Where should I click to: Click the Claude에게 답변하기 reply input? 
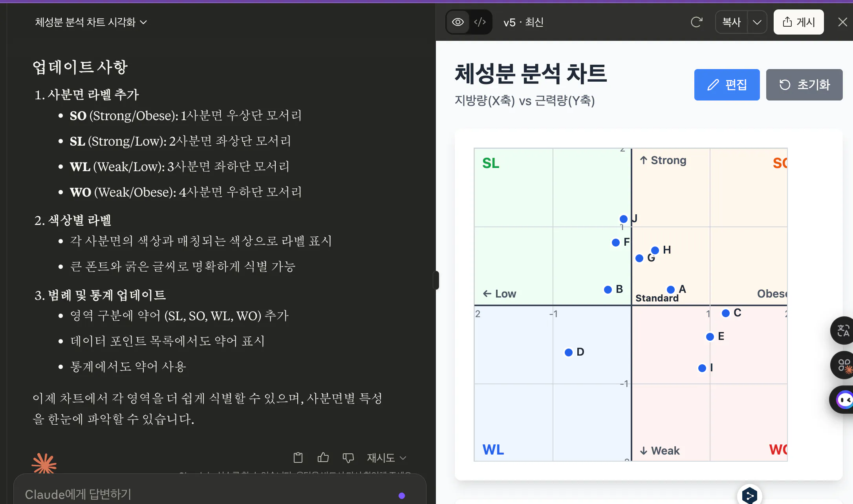(x=220, y=494)
